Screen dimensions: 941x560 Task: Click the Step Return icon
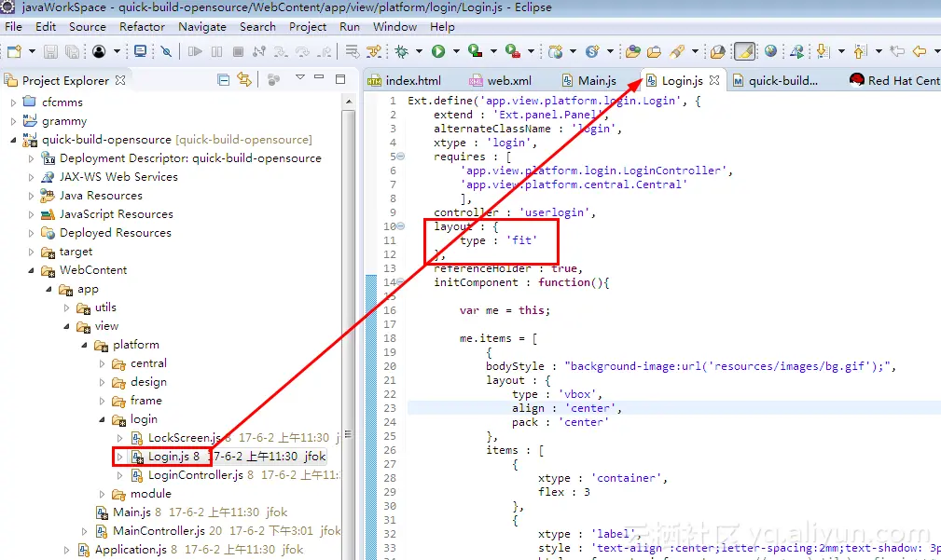[x=324, y=51]
